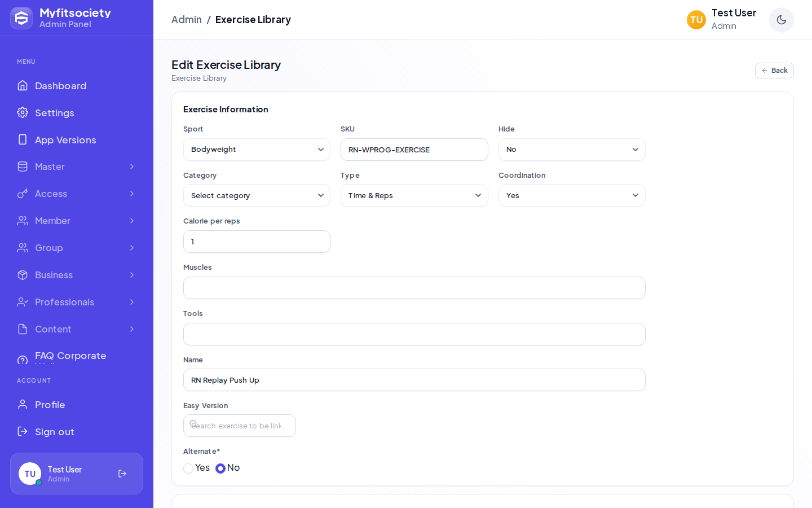
Task: Click the Name input field
Action: [414, 380]
